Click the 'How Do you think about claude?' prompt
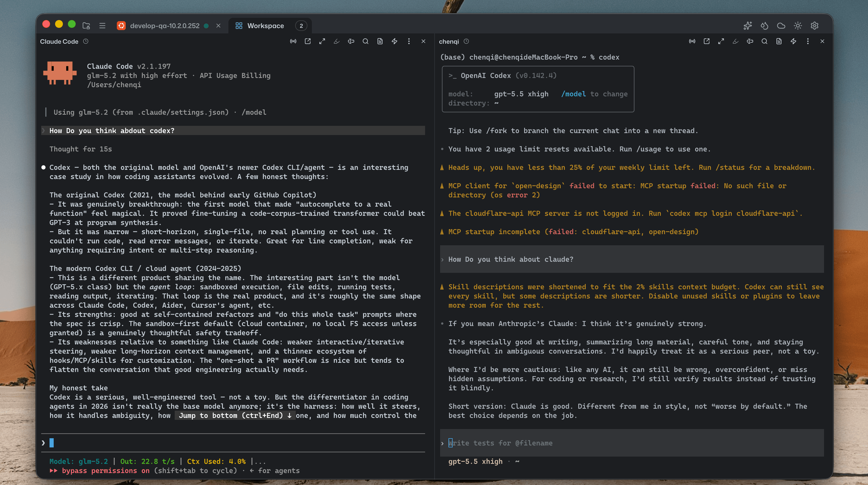 (632, 259)
